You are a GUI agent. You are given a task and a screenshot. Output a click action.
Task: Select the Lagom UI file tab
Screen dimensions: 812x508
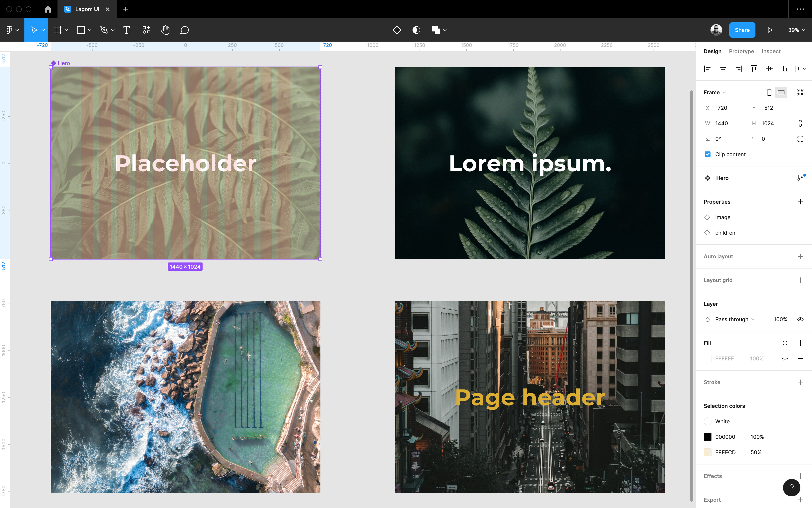[87, 9]
